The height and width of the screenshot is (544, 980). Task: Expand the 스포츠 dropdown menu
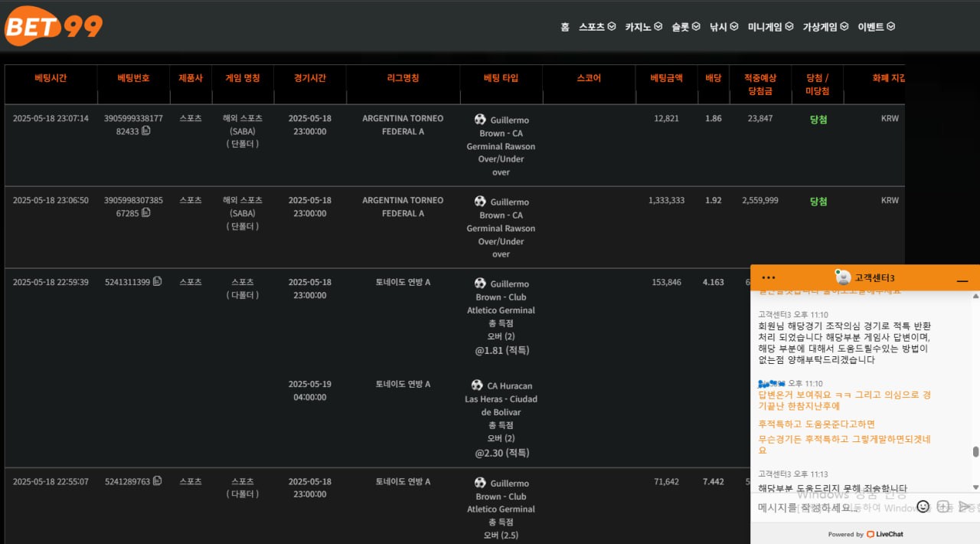point(597,27)
